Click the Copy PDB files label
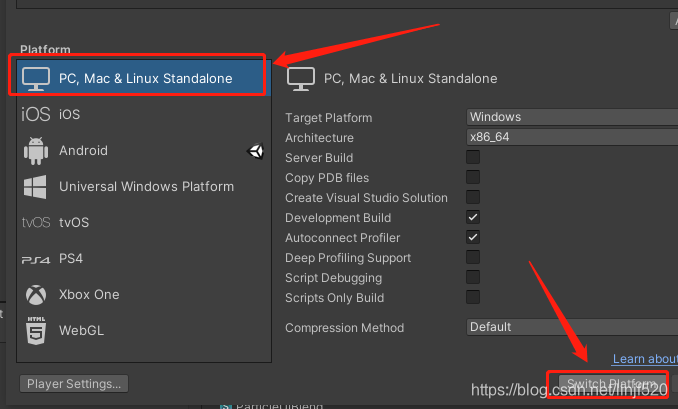Viewport: 678px width, 409px height. [x=327, y=178]
